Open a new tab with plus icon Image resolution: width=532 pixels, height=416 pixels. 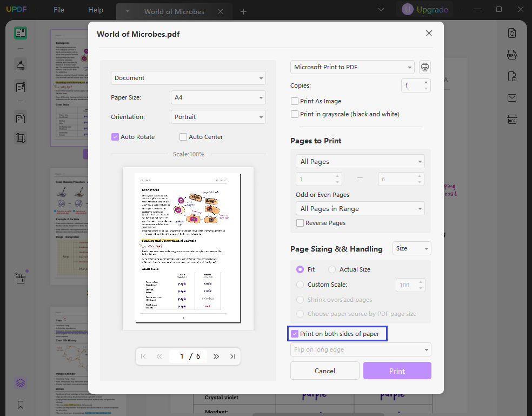(243, 11)
